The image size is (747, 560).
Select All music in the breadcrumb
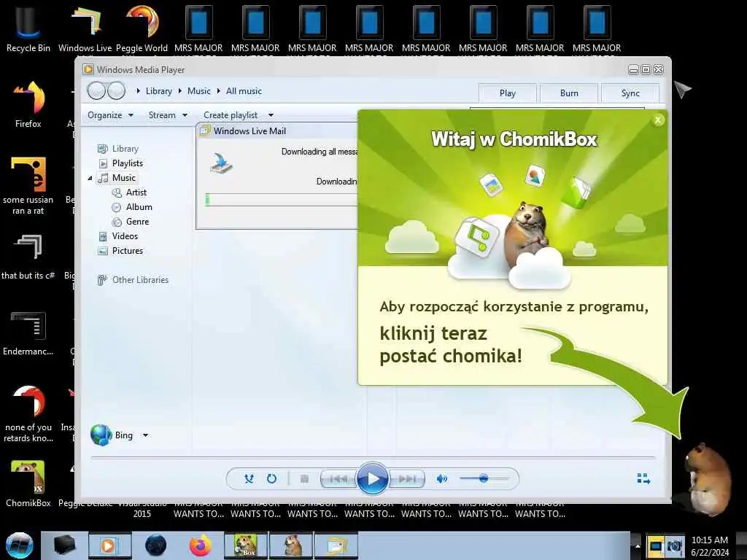pyautogui.click(x=244, y=91)
